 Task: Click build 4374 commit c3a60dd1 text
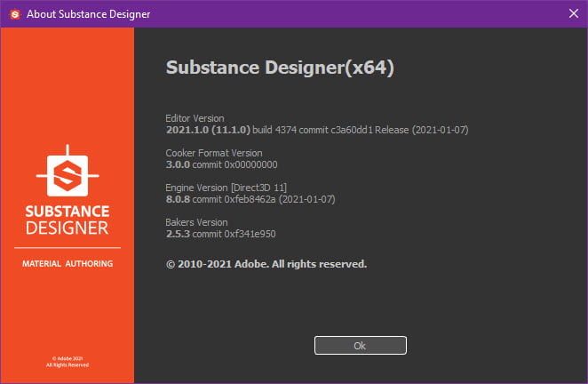coord(313,130)
